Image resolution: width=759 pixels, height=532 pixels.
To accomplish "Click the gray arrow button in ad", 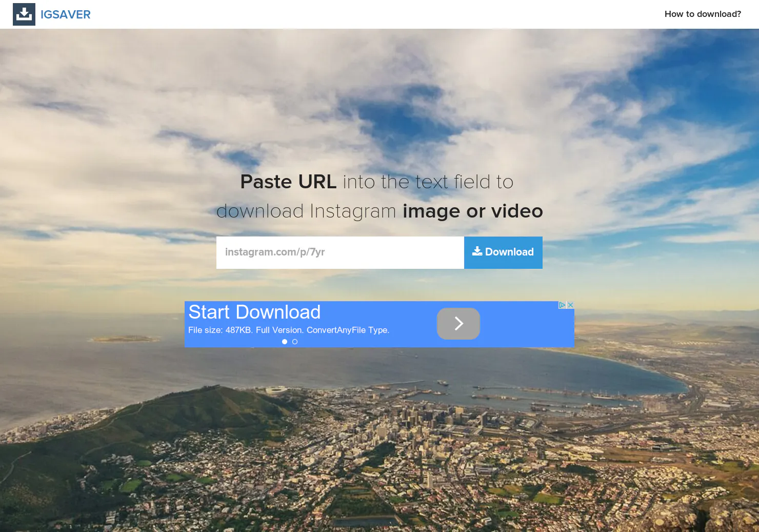I will click(x=458, y=323).
